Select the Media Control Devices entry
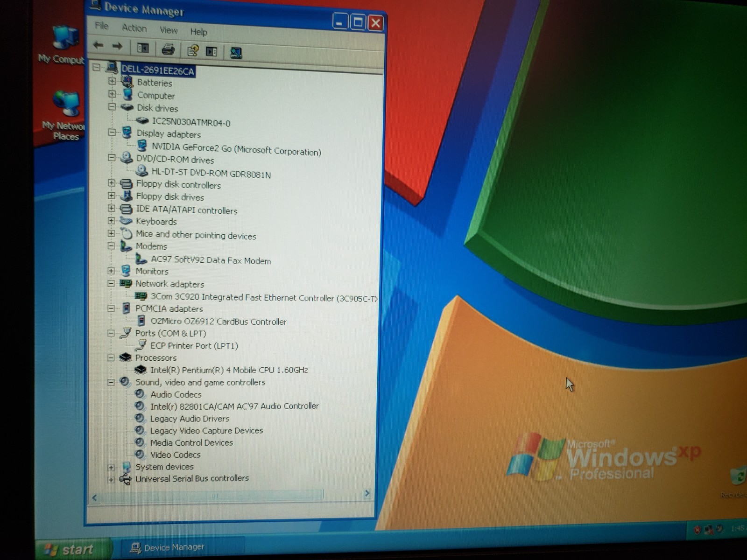 (x=191, y=442)
